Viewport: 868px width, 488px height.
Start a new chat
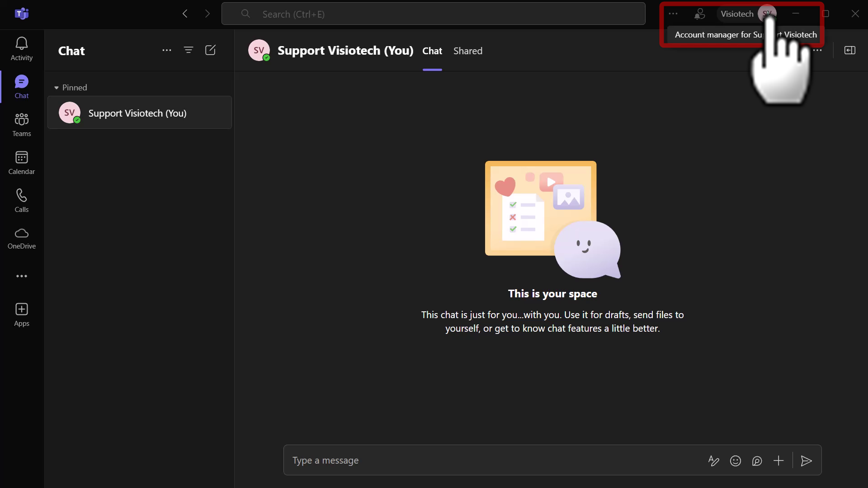point(210,50)
